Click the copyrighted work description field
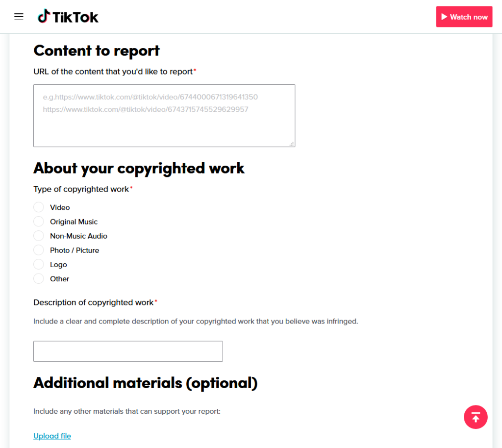This screenshot has width=502, height=448. point(128,351)
